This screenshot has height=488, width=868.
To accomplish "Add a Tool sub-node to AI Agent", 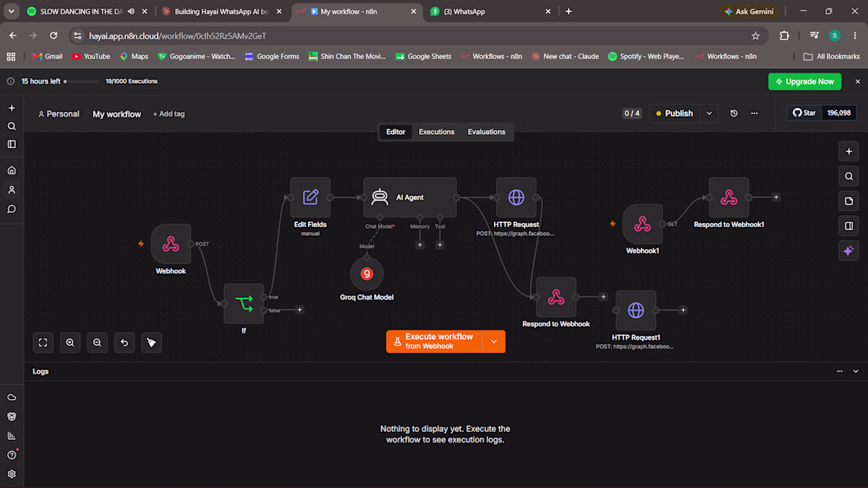I will pyautogui.click(x=440, y=245).
